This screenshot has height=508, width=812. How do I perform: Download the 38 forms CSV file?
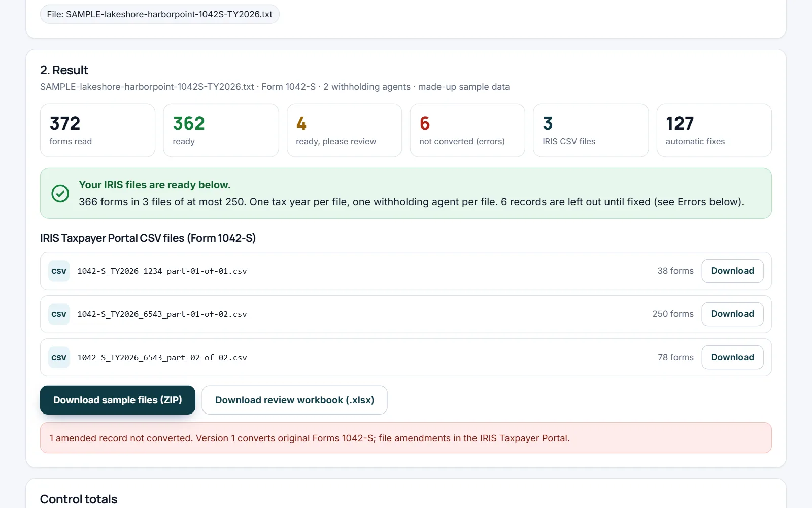pos(732,271)
